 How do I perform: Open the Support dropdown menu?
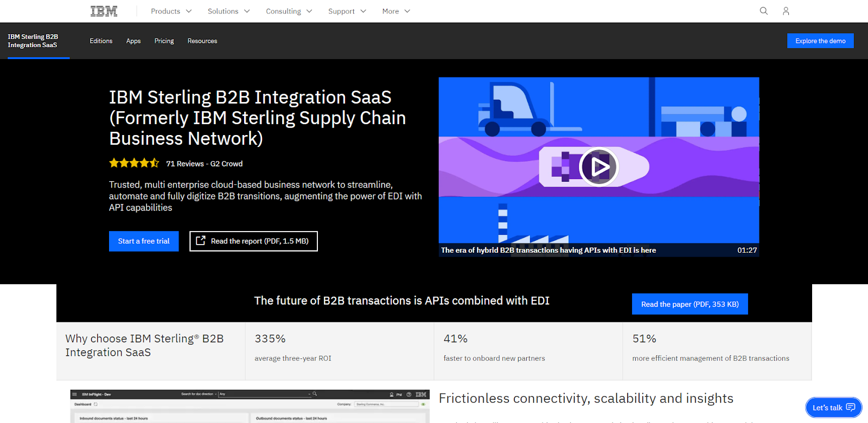click(x=347, y=11)
